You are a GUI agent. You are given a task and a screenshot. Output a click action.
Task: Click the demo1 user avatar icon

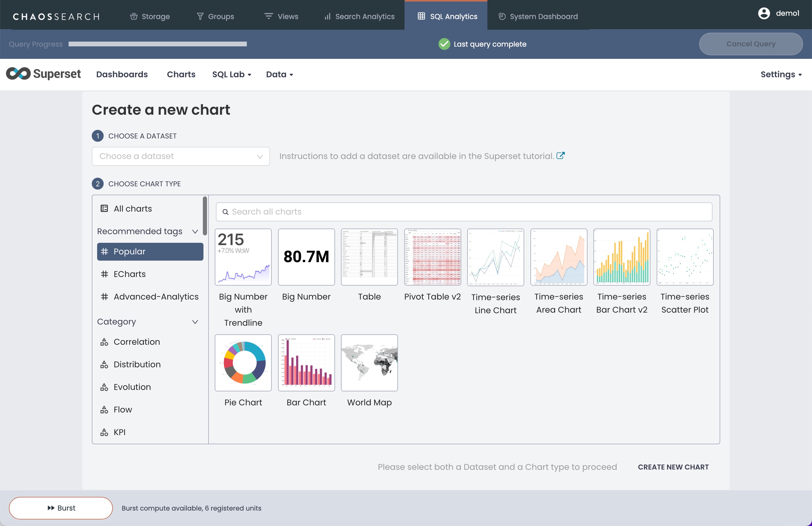click(x=764, y=14)
